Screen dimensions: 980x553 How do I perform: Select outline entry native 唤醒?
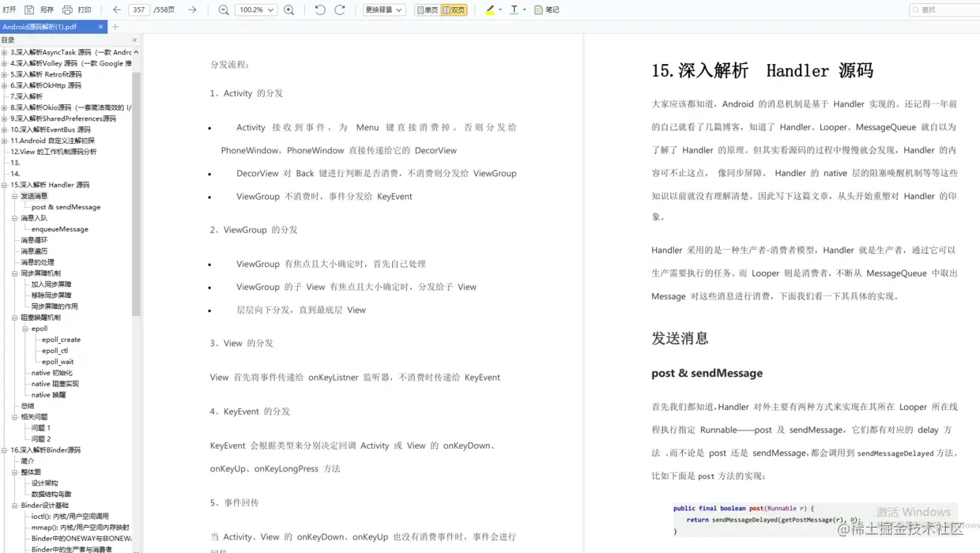(48, 395)
